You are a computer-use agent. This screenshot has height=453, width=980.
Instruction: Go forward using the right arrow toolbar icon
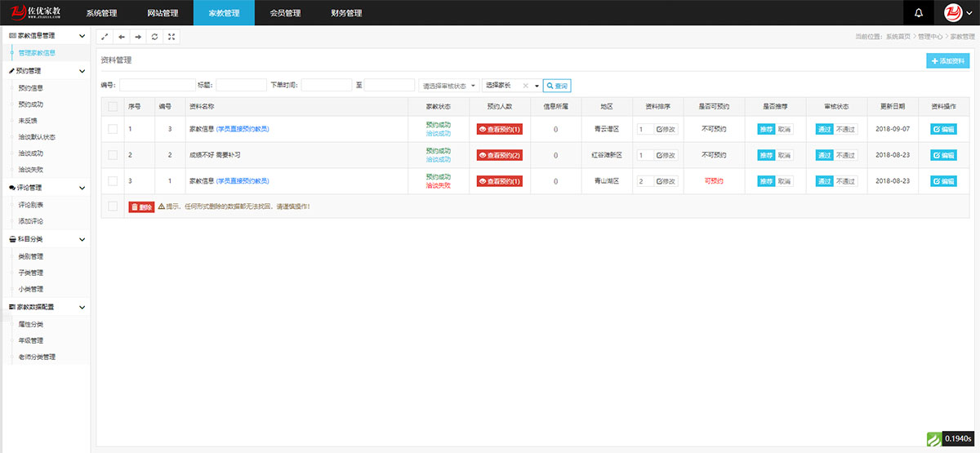(x=138, y=37)
